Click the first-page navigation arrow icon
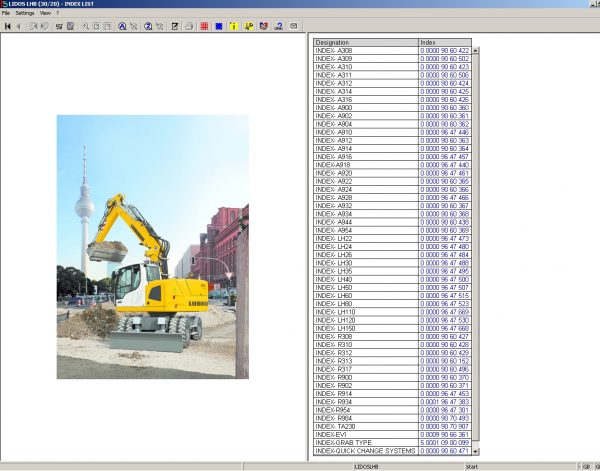600x471 pixels. click(x=7, y=25)
